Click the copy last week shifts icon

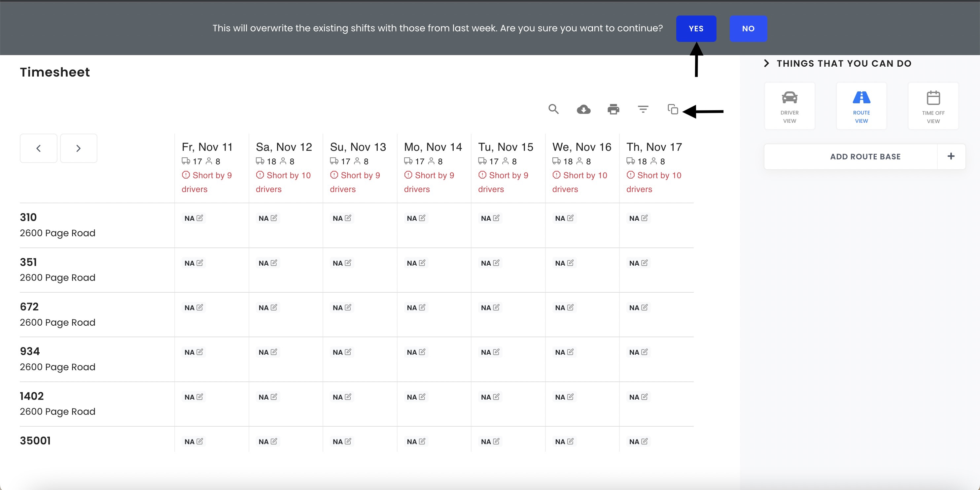click(x=673, y=110)
